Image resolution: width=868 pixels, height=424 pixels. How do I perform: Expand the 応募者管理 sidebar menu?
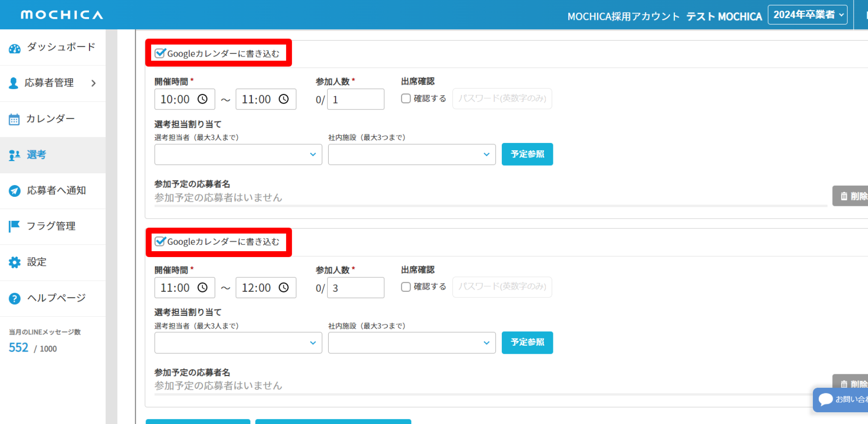93,83
